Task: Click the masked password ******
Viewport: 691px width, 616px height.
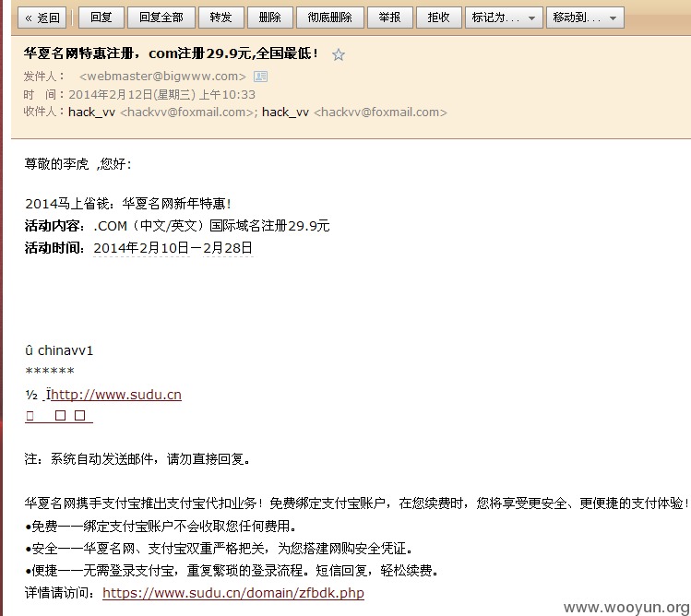Action: click(x=50, y=372)
